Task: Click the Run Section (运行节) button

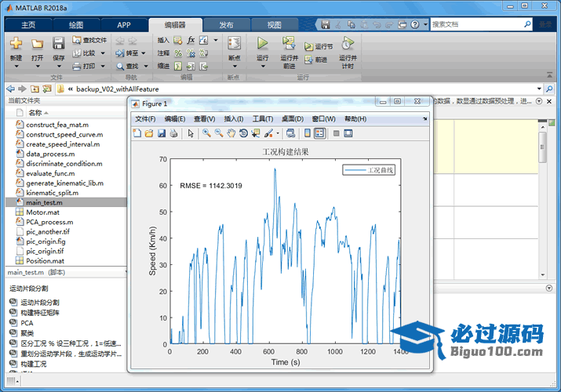Action: click(319, 47)
